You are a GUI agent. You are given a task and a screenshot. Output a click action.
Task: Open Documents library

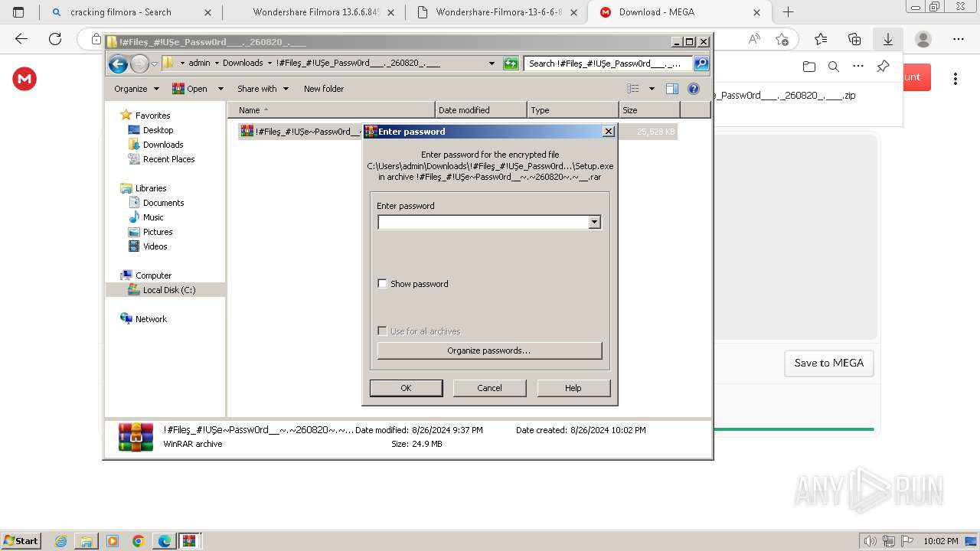click(x=163, y=203)
